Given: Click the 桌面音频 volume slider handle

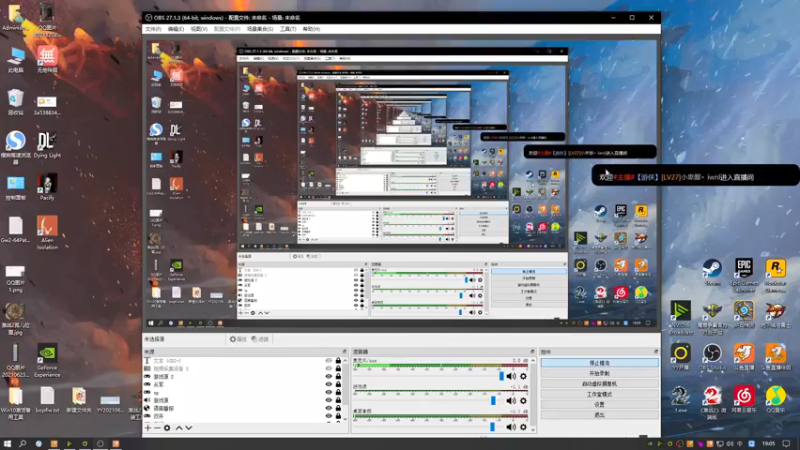Looking at the screenshot, I should click(x=492, y=427).
